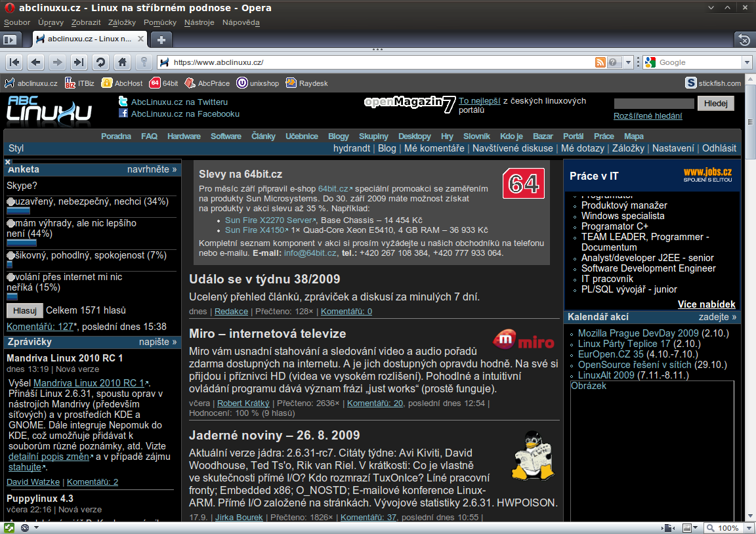Click the Google search field
Image resolution: width=756 pixels, height=534 pixels.
click(700, 62)
